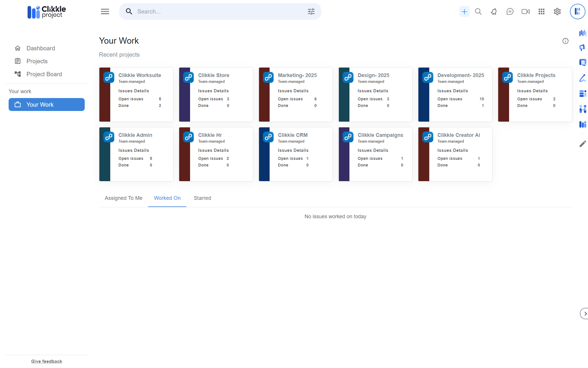Click the blue plus create button
The width and height of the screenshot is (588, 368).
tap(464, 11)
